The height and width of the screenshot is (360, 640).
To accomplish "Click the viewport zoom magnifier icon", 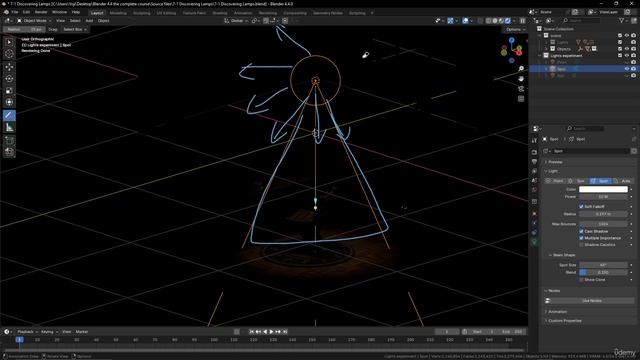I will [521, 69].
